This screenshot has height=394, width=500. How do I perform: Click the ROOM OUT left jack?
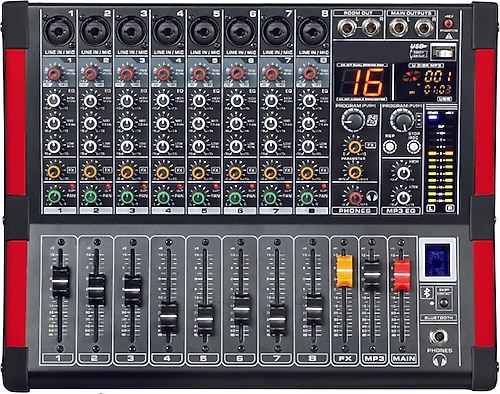pos(346,28)
